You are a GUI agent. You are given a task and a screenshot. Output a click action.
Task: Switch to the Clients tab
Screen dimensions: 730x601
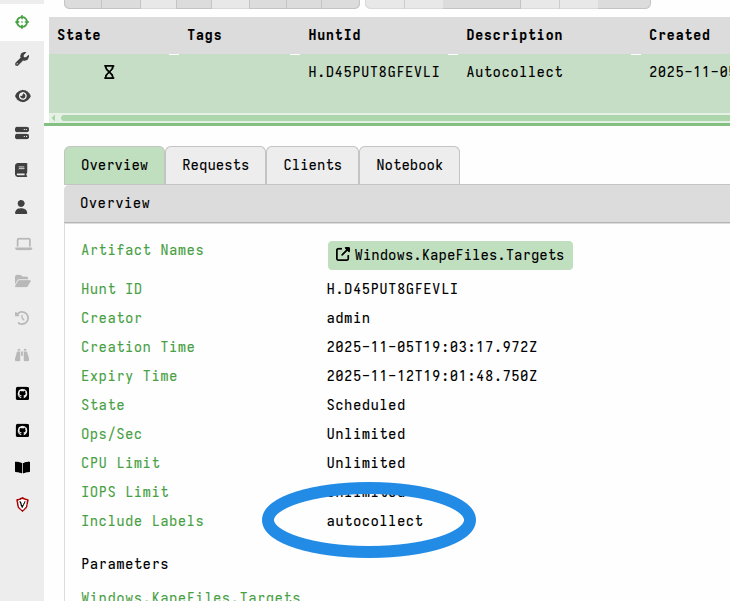point(312,165)
